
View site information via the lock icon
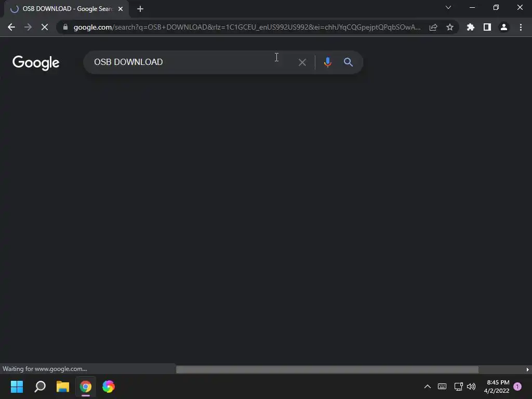click(x=65, y=27)
